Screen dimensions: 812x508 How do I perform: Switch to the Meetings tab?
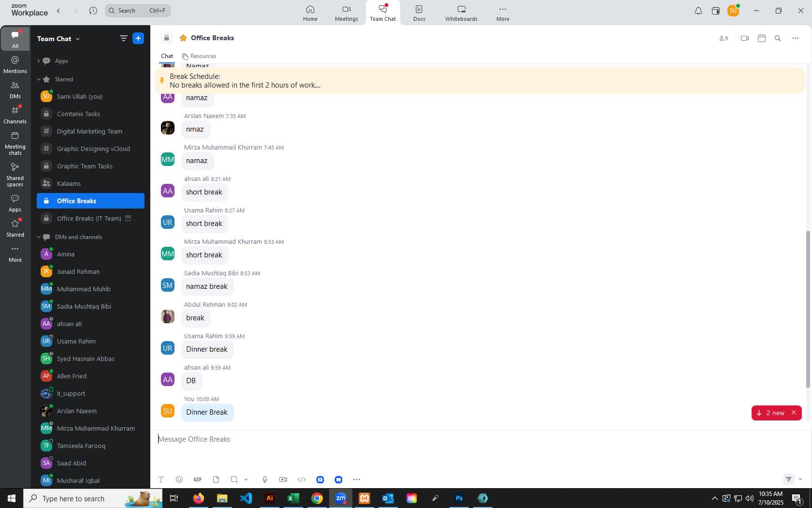(347, 13)
